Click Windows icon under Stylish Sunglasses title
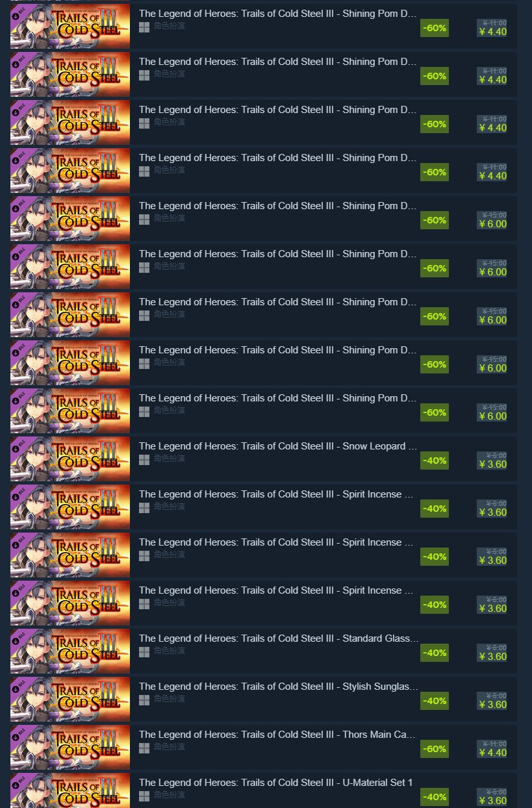This screenshot has width=532, height=808. coord(144,700)
